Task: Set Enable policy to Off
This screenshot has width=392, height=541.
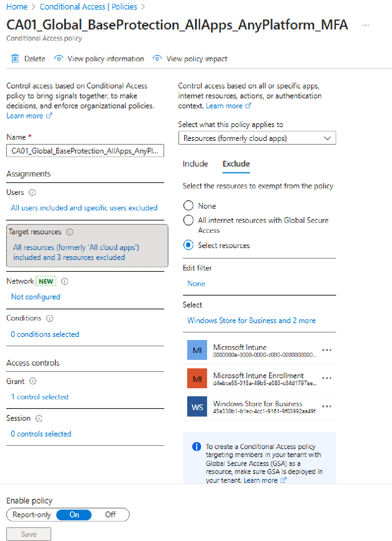Action: click(110, 515)
